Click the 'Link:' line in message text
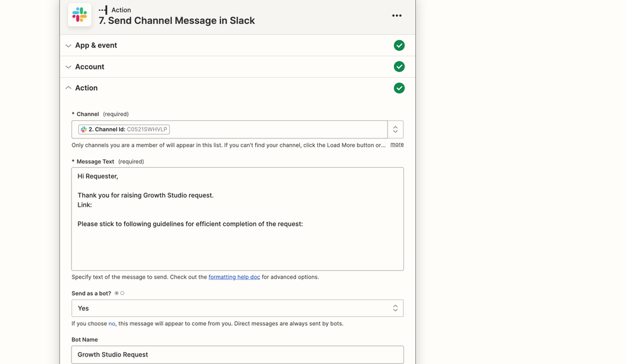 (x=85, y=205)
